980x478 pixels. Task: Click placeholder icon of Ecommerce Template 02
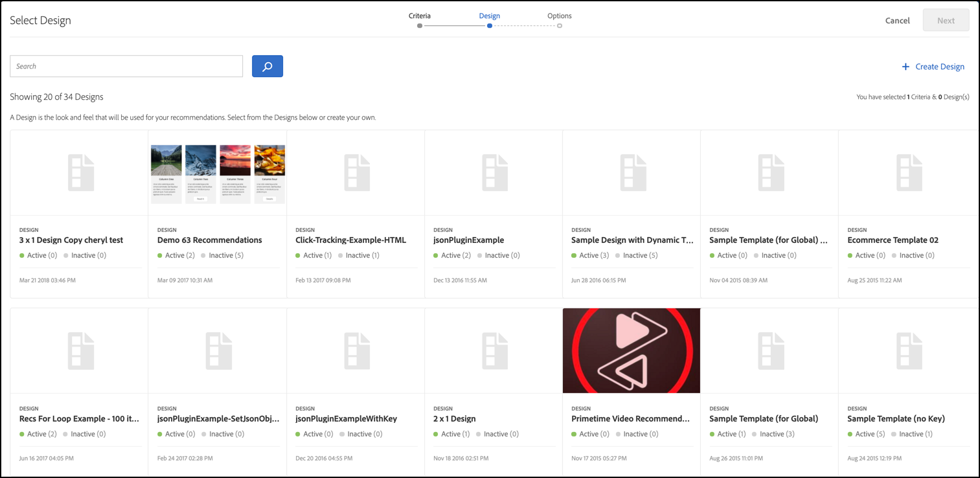pyautogui.click(x=909, y=172)
